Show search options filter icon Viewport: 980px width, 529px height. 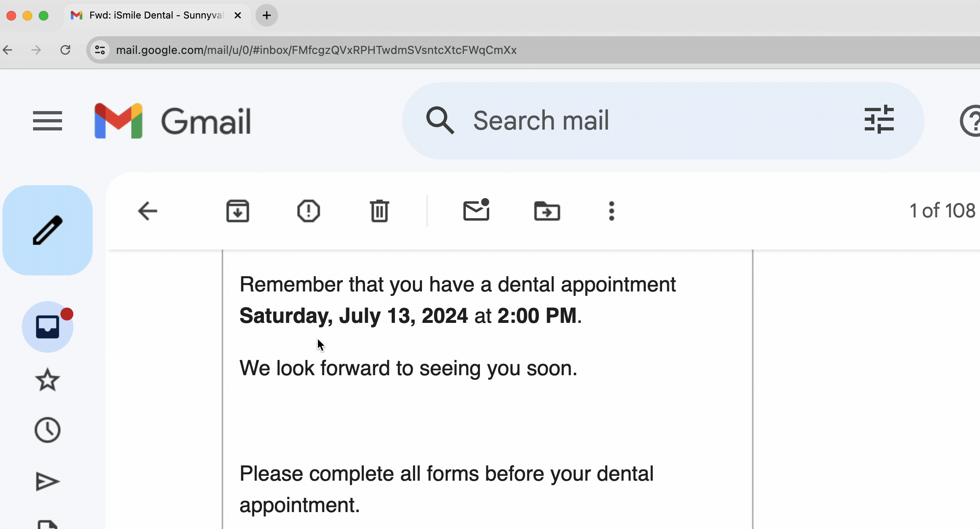[879, 120]
